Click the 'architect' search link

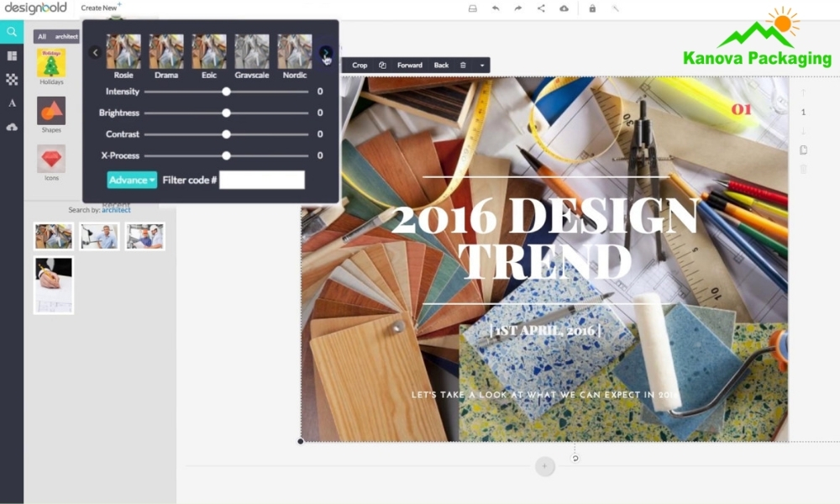coord(116,210)
